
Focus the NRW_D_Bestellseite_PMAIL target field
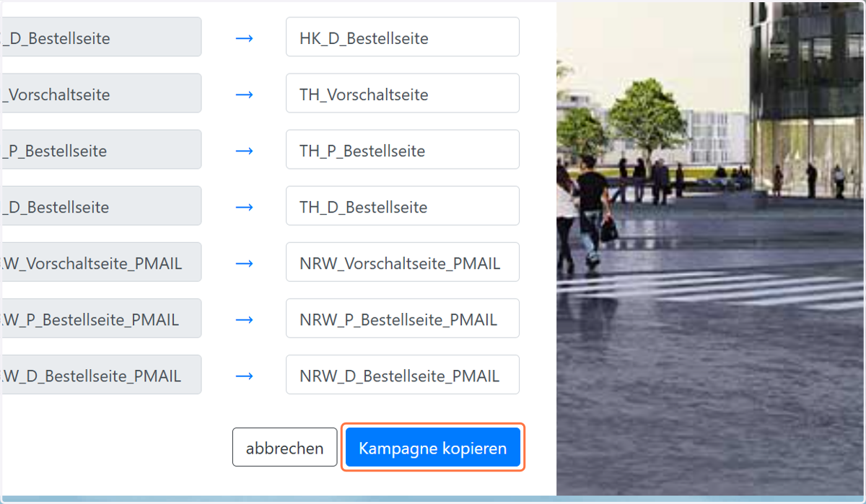click(403, 375)
